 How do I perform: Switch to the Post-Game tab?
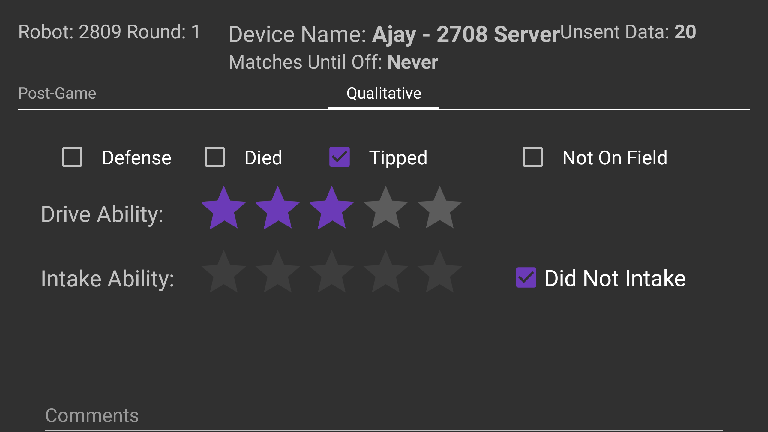pos(57,94)
